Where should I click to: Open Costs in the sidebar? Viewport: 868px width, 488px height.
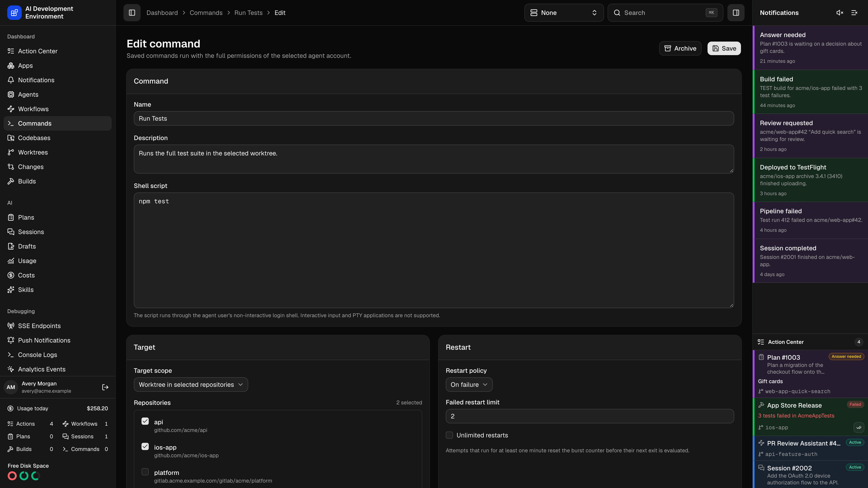pyautogui.click(x=58, y=275)
